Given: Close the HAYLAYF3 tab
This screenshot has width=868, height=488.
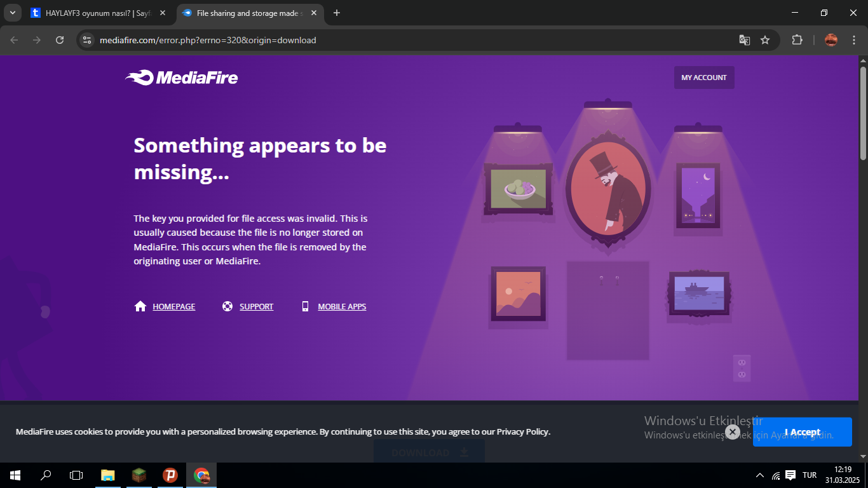Looking at the screenshot, I should (162, 13).
